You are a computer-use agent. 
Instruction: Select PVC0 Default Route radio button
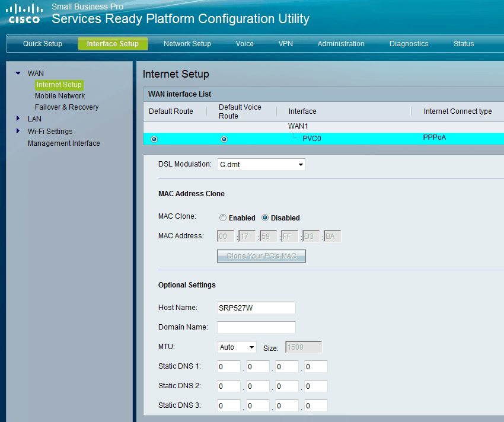(154, 139)
